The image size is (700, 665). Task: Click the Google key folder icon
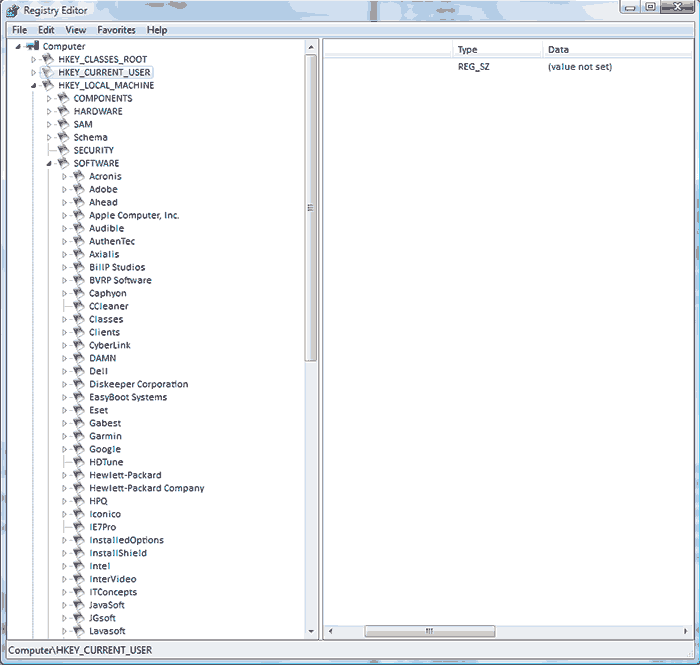coord(79,449)
